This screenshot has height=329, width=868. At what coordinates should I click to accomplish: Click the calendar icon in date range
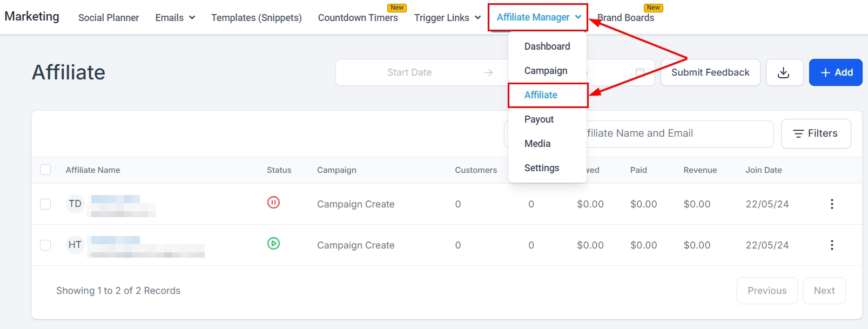[x=640, y=72]
